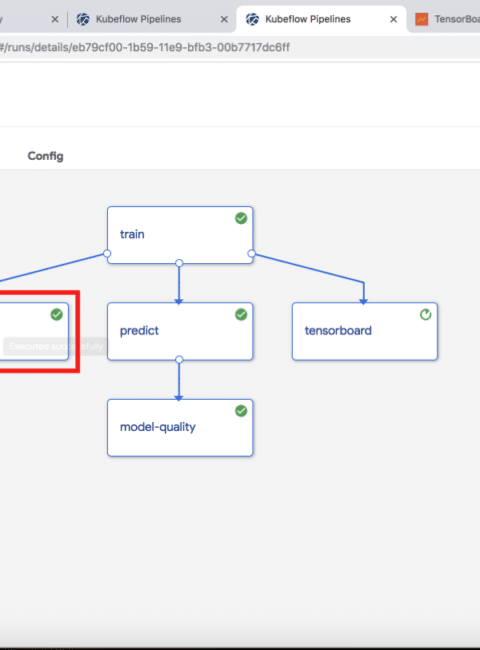
Task: Click the checkmark on the partly hidden left node
Action: 57,315
